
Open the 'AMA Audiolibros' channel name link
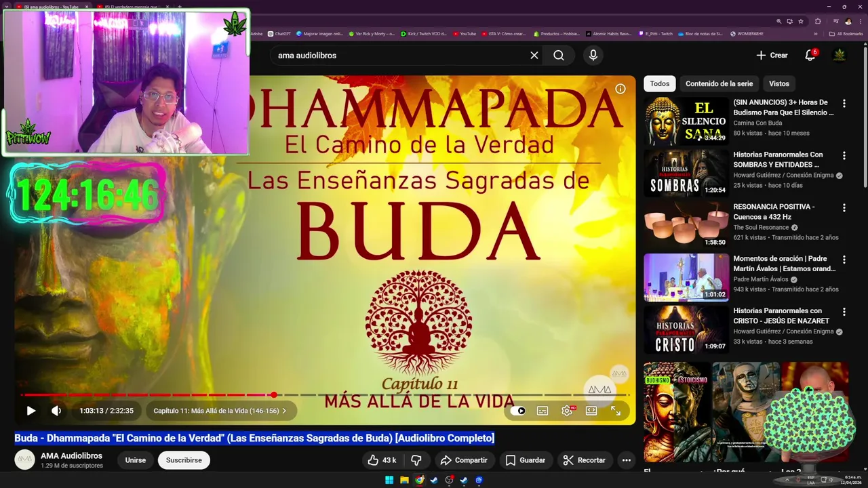point(71,456)
